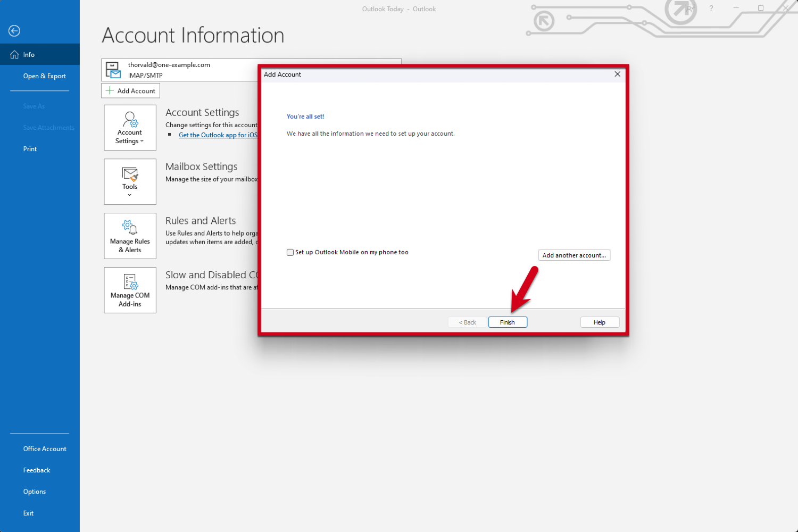
Task: Click the mail account icon beside thorvald@one-example.com
Action: 113,70
